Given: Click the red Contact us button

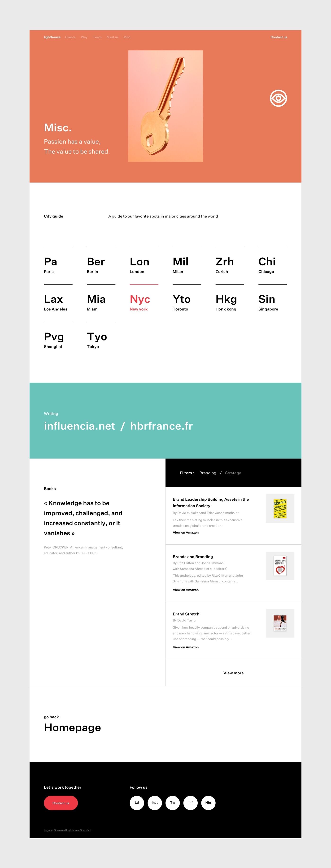Looking at the screenshot, I should (61, 803).
